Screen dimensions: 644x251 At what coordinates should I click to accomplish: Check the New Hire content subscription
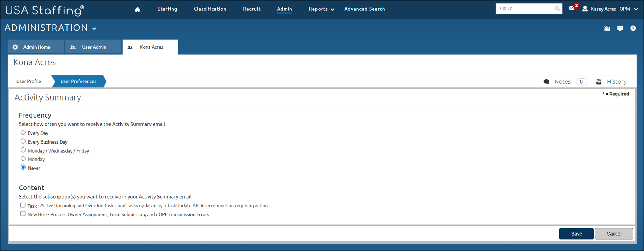(x=23, y=213)
